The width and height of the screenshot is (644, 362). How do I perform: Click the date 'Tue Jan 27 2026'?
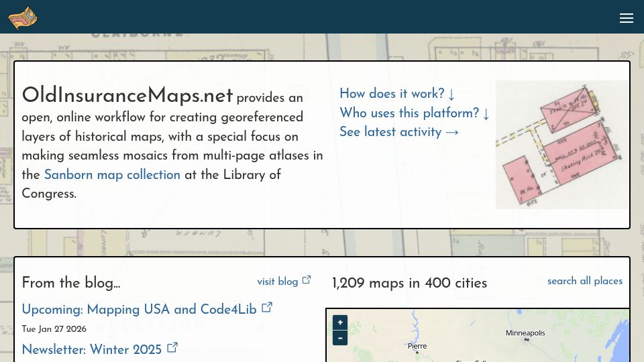[54, 328]
